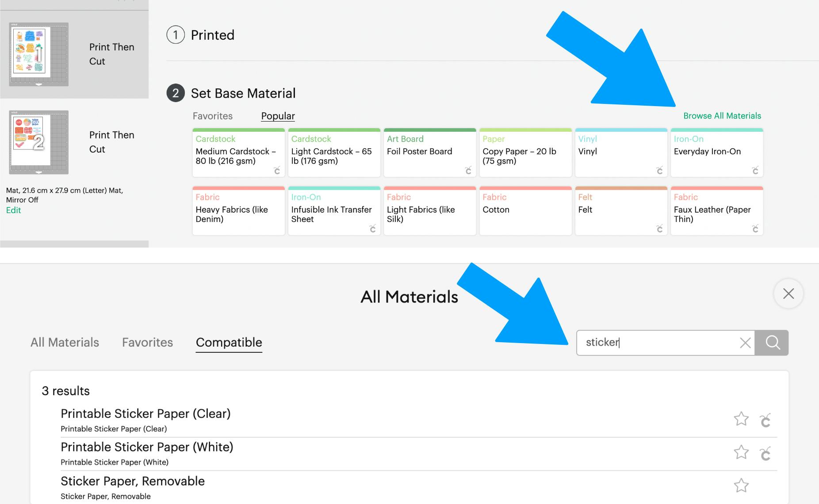Favorite Printable Sticker Paper (Clear) with star

741,419
